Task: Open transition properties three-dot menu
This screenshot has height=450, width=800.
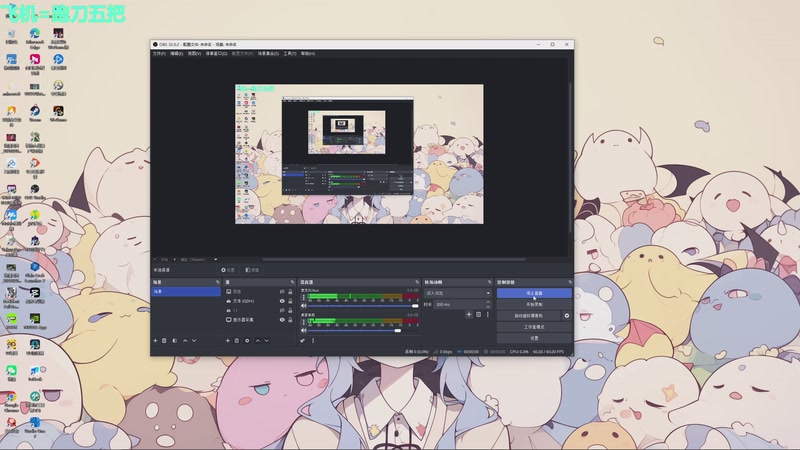Action: pos(488,314)
